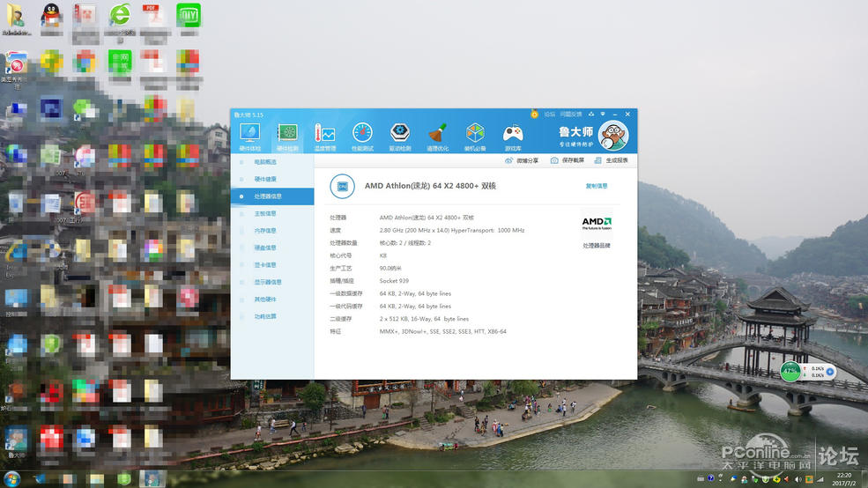The width and height of the screenshot is (868, 488).
Task: Open 游戏库 game library controller icon
Action: point(513,137)
